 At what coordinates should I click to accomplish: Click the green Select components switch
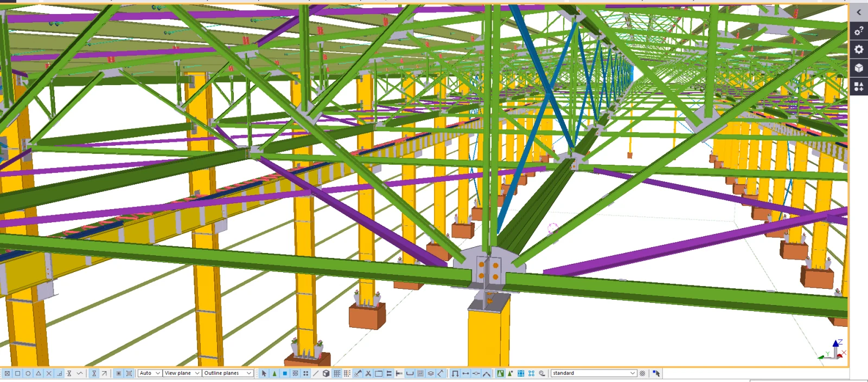(500, 373)
